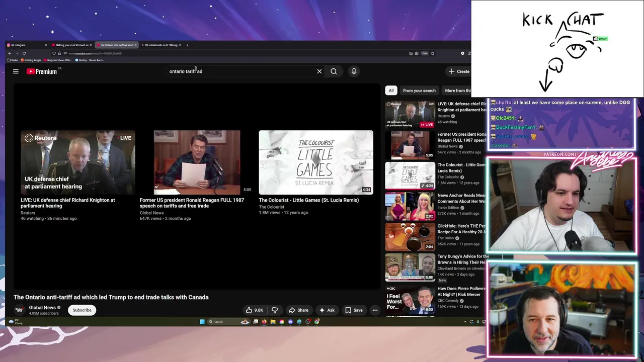Go back in browser

click(9, 53)
